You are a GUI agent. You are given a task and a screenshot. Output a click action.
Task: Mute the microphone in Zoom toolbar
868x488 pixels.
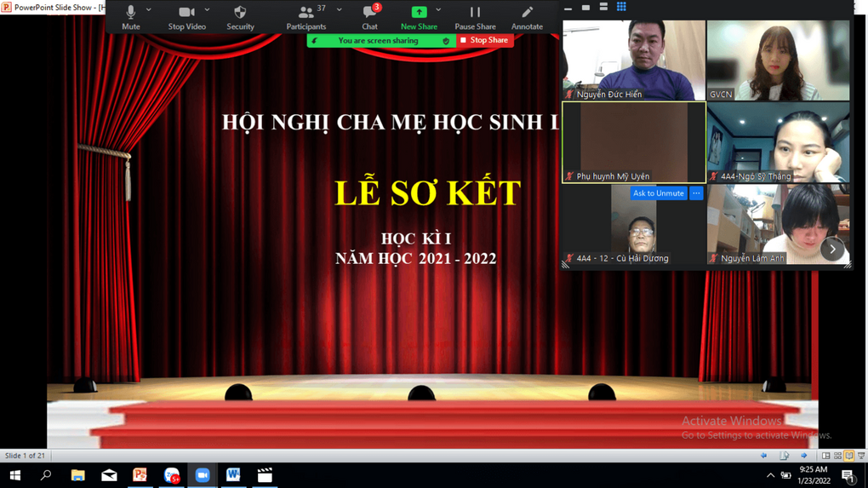click(x=130, y=17)
